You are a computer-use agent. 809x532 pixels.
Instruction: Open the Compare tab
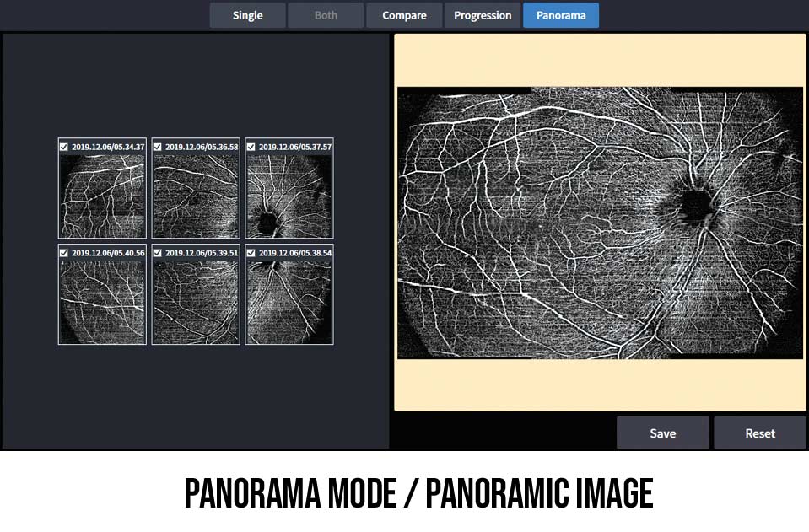coord(404,15)
